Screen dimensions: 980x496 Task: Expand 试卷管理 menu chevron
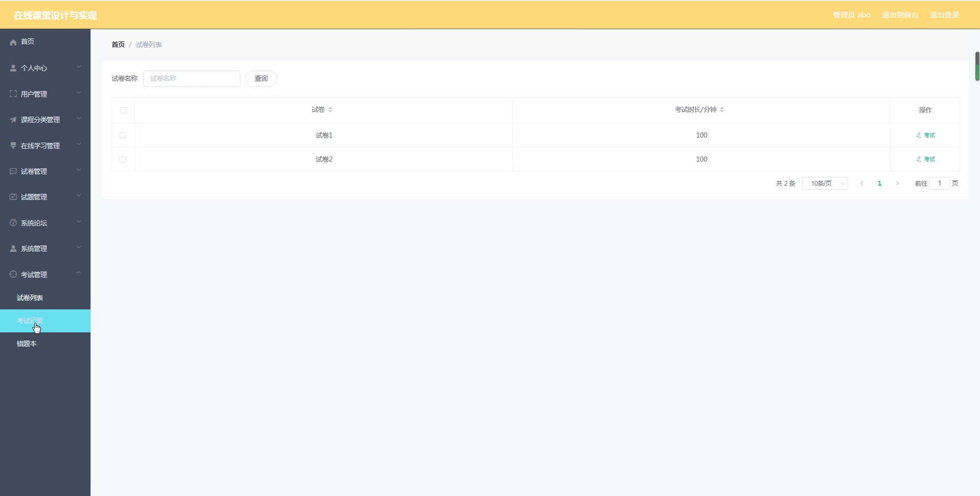(79, 170)
